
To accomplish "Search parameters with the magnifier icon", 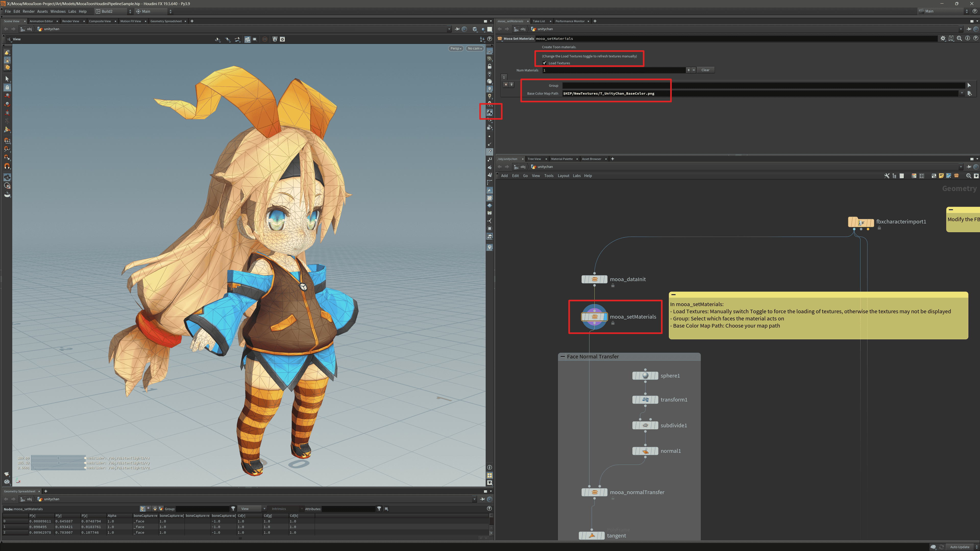I will [960, 39].
